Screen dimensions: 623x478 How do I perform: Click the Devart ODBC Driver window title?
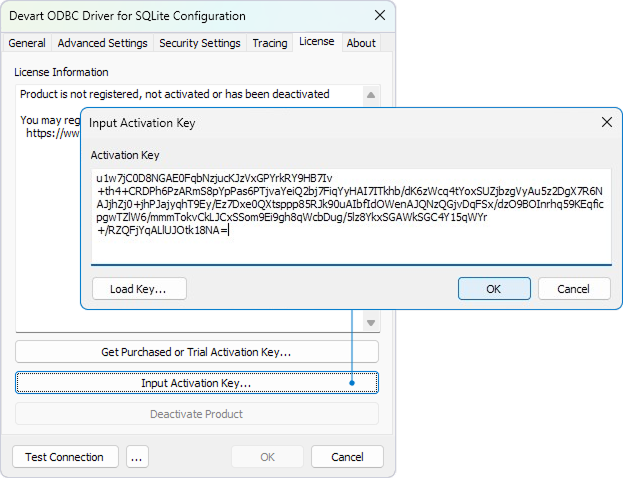pos(127,16)
